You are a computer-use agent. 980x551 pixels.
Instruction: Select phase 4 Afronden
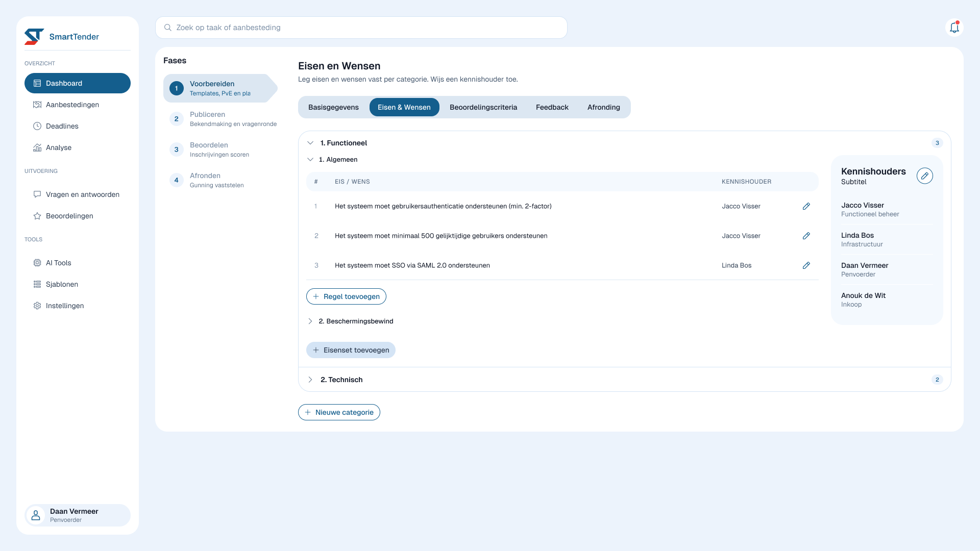coord(220,180)
